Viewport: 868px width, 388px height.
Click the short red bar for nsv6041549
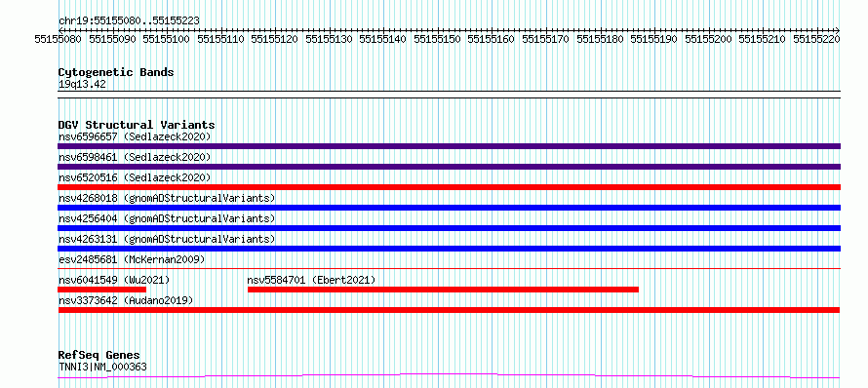pyautogui.click(x=101, y=290)
